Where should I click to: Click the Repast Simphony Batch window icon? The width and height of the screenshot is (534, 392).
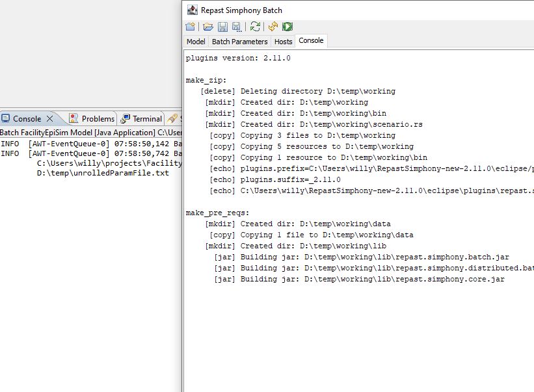point(193,10)
